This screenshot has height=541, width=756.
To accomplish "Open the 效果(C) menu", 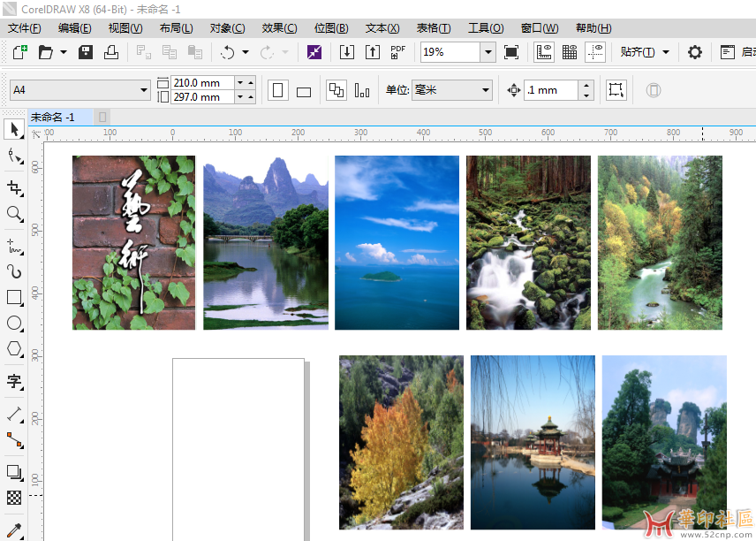I will [280, 28].
